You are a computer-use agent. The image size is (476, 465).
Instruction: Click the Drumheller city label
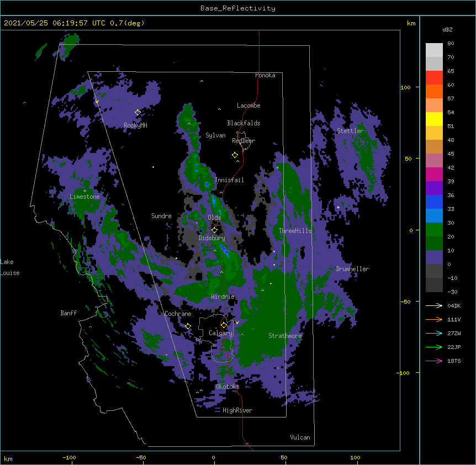pos(352,269)
